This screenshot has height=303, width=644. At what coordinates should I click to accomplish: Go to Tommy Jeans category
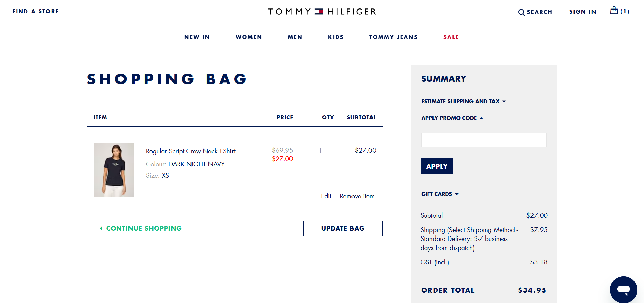click(393, 37)
